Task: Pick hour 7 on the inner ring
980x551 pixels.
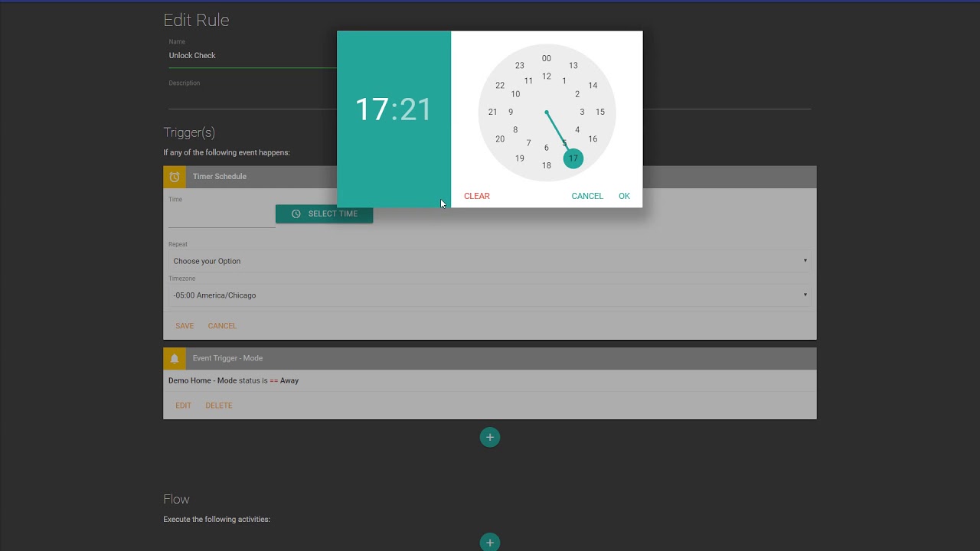Action: (x=528, y=143)
